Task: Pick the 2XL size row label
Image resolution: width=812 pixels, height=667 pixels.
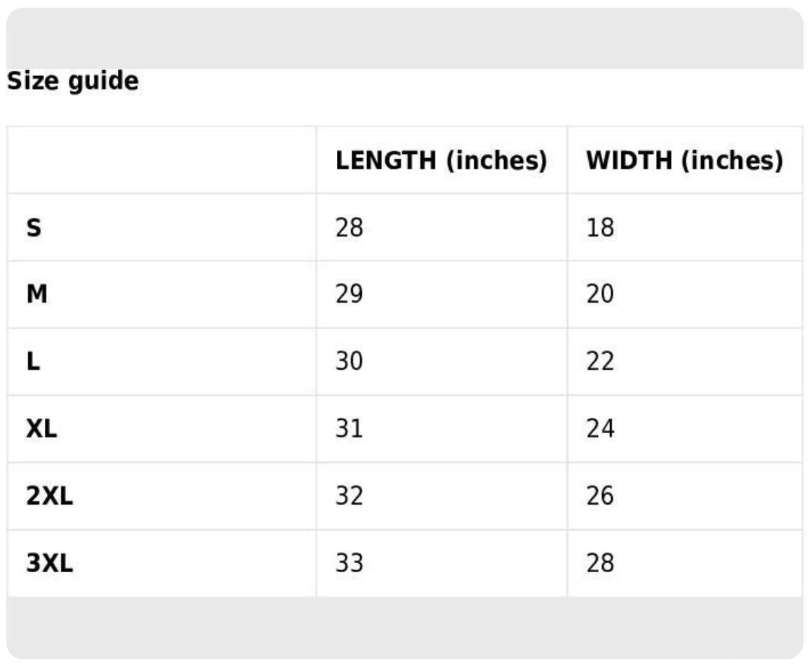Action: pyautogui.click(x=50, y=496)
